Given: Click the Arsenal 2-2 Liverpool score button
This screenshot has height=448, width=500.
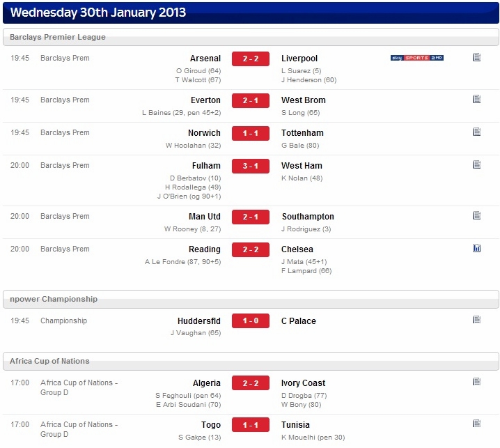Looking at the screenshot, I should (x=250, y=59).
